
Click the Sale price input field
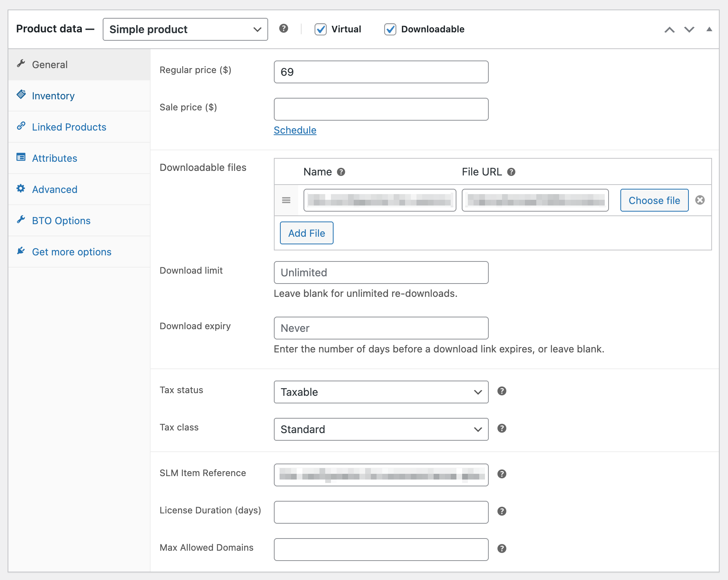(381, 109)
